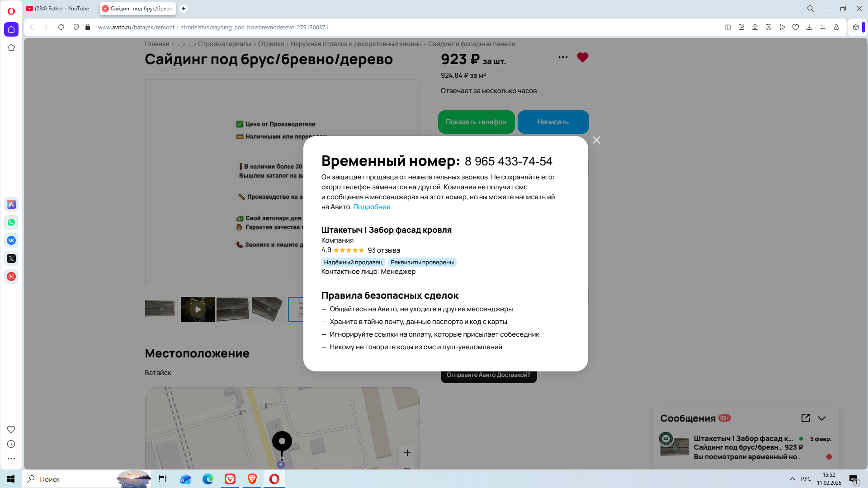Screen dimensions: 868x488
Task: Expand Windows system tray hidden icons
Action: tap(792, 479)
